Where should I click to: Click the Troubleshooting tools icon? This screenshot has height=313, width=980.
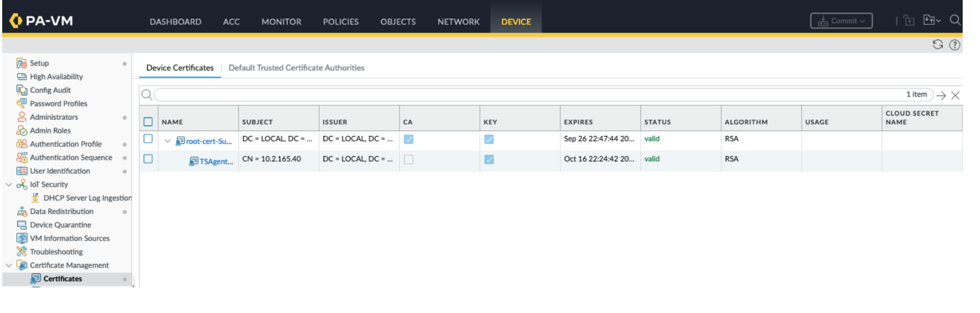click(x=21, y=252)
